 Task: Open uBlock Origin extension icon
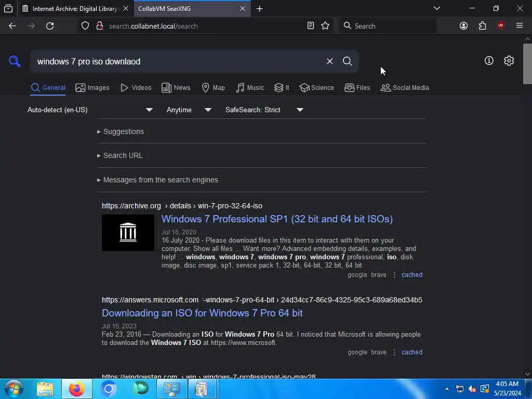point(500,26)
